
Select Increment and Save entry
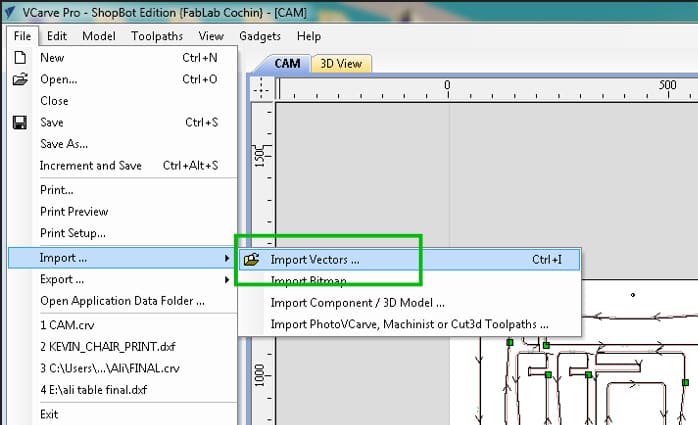122,166
